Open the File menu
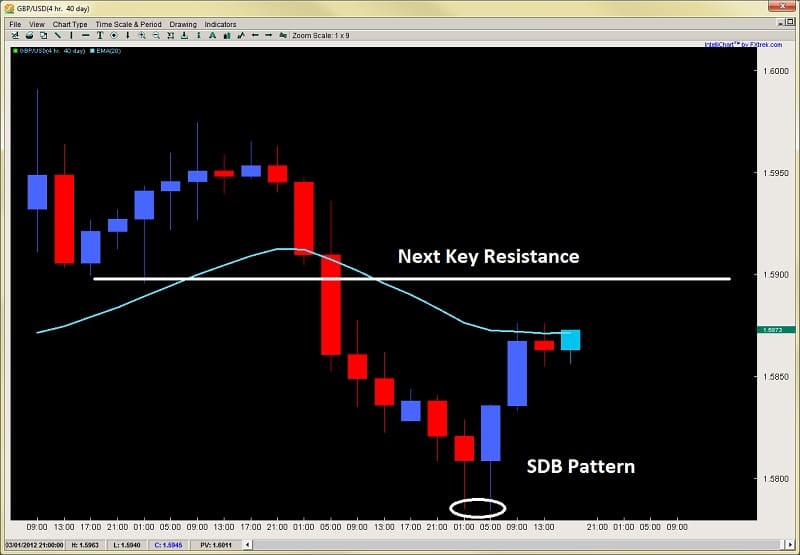Viewport: 800px width, 555px height. 15,24
